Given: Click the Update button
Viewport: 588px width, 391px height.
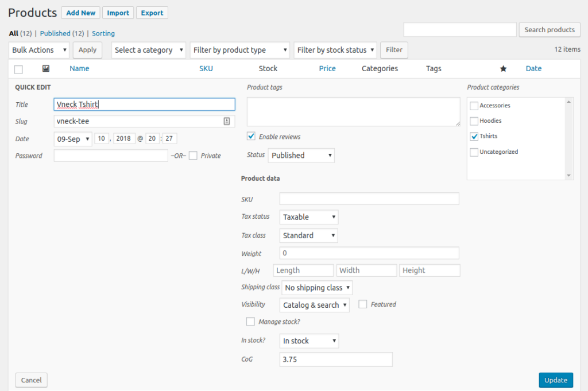Looking at the screenshot, I should point(556,380).
